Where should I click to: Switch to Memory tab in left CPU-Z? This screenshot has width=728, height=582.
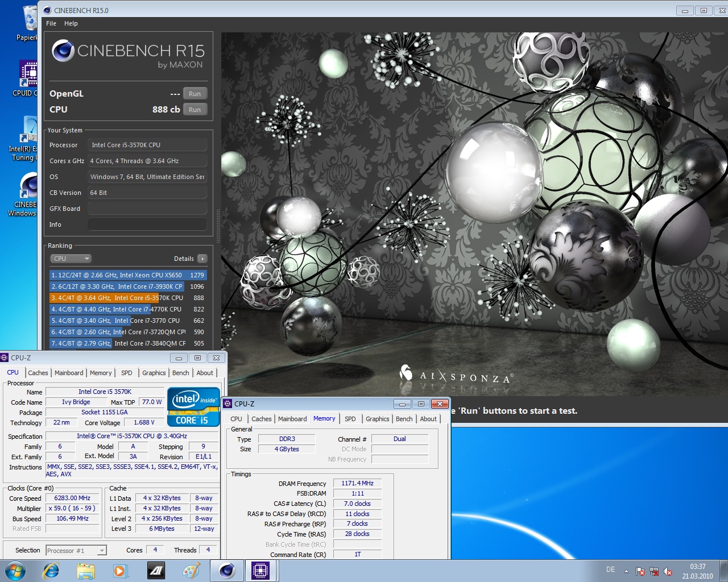click(x=101, y=373)
